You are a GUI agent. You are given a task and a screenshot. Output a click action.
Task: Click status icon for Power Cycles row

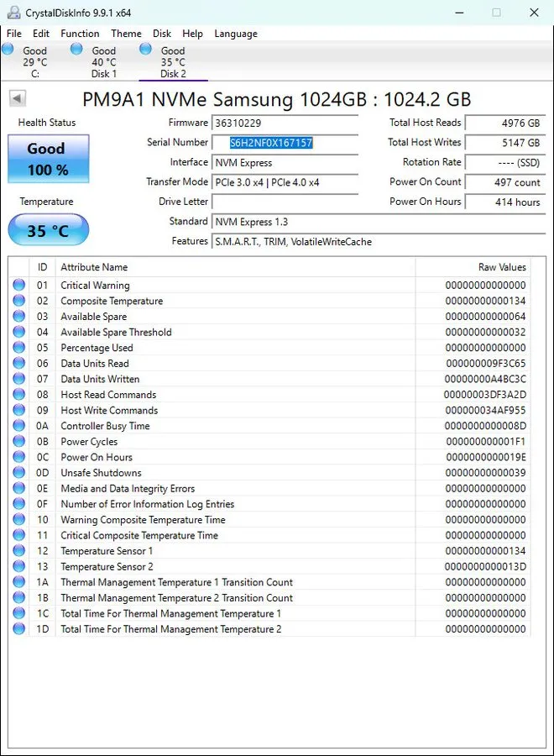point(18,441)
